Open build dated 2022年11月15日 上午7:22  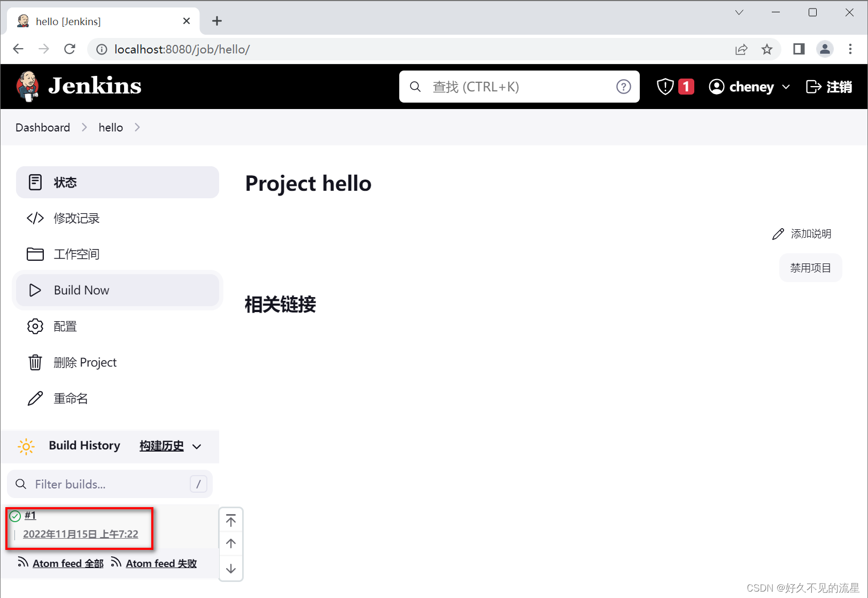point(81,534)
